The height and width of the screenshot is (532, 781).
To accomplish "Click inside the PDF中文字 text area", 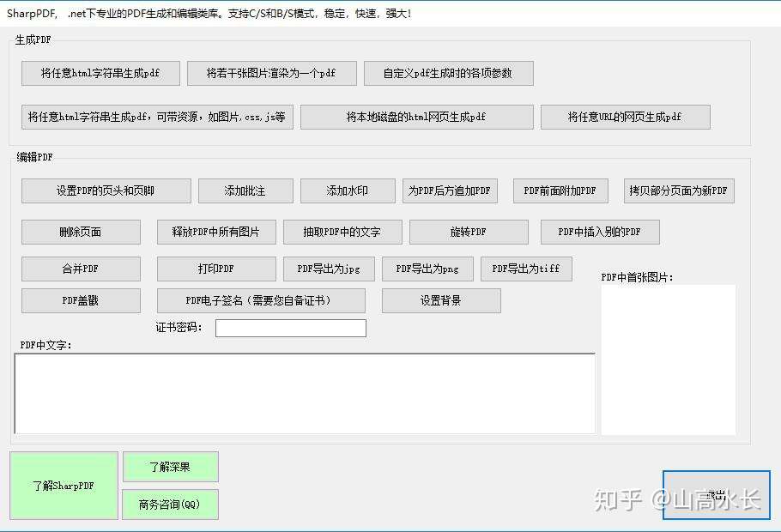I will pos(305,394).
